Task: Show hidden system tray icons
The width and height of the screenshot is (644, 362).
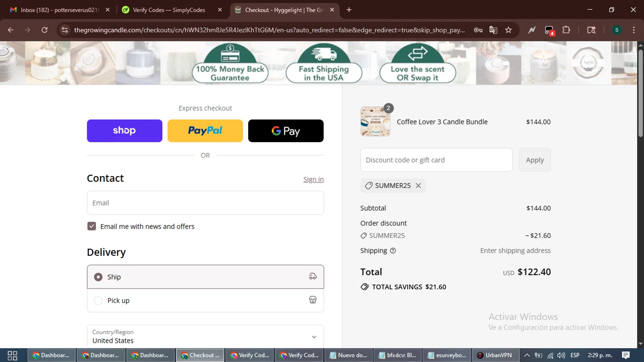Action: coord(527,355)
